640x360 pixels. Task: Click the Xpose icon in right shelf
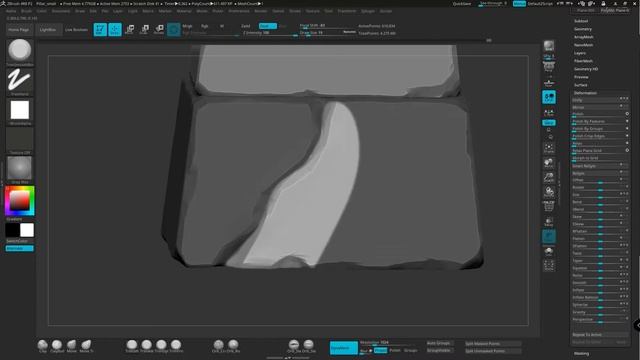pos(549,266)
